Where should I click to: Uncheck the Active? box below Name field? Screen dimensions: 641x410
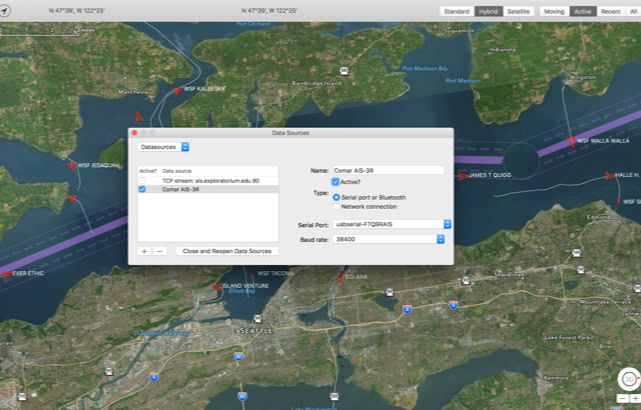336,182
